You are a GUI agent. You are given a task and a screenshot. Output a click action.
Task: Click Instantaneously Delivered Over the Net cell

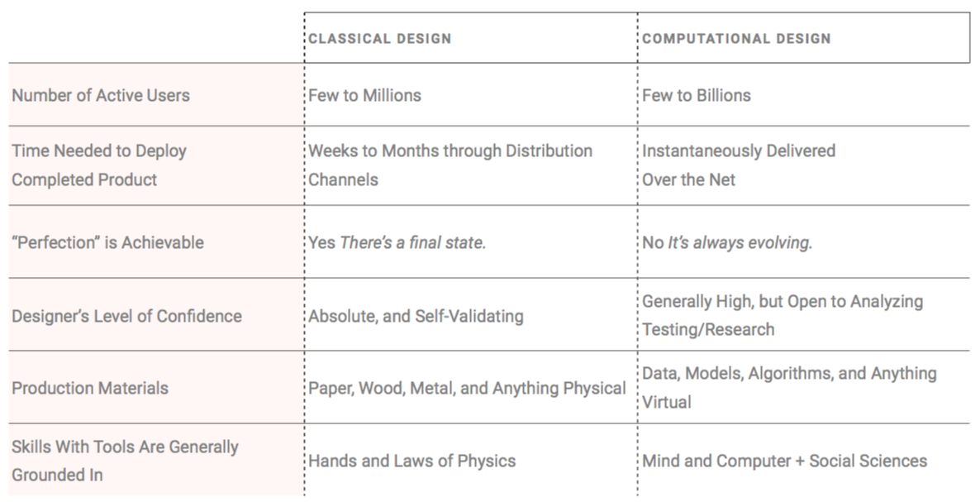738,165
